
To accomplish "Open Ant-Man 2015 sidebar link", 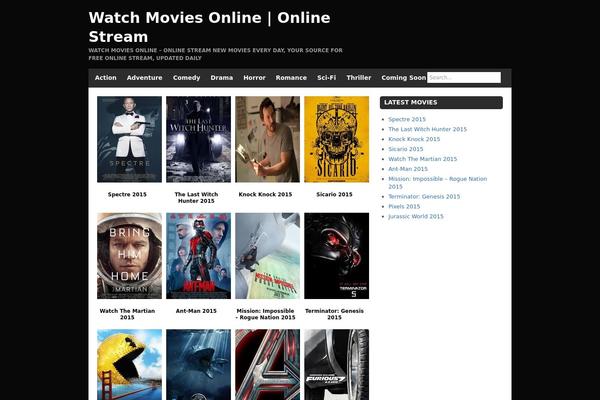I will (x=408, y=169).
